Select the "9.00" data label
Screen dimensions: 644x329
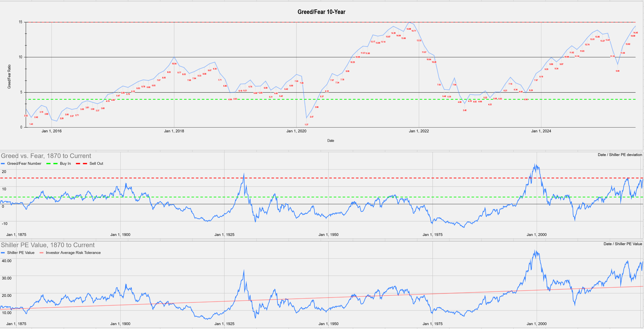click(618, 71)
